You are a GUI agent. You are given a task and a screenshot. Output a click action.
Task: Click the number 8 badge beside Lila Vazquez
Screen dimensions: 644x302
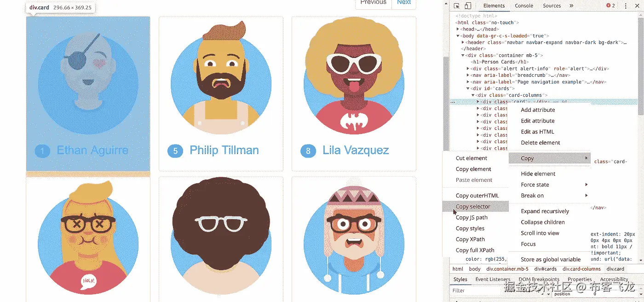pos(308,151)
